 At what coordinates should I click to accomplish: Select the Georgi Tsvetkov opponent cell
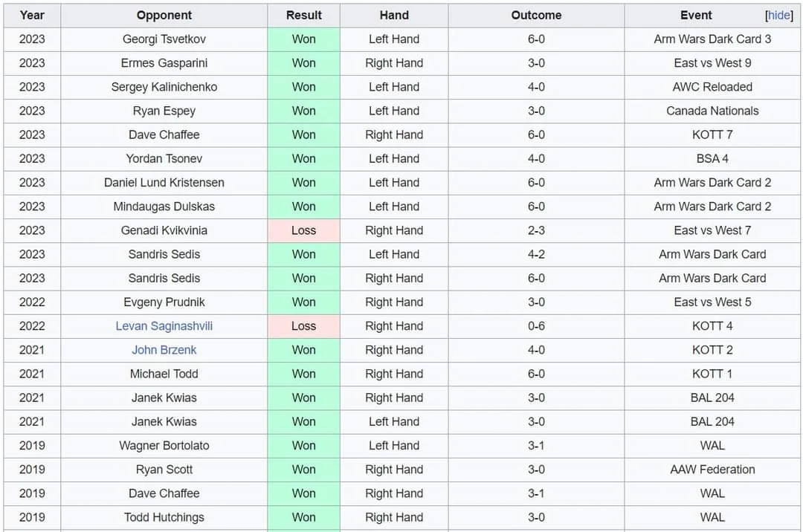click(x=164, y=39)
